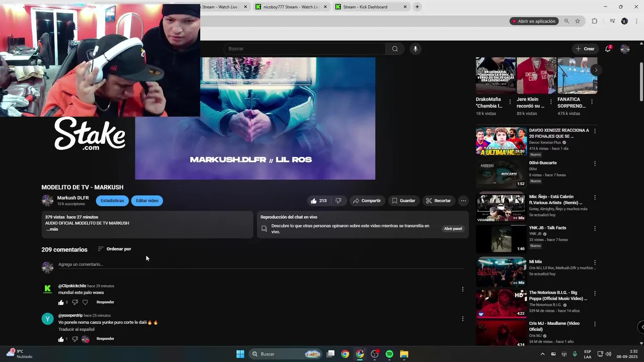This screenshot has width=644, height=362.
Task: Click the Crear button
Action: [585, 49]
